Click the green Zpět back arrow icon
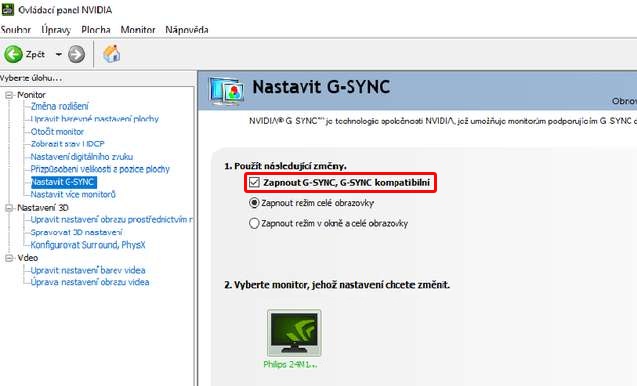This screenshot has height=386, width=637. pos(13,54)
